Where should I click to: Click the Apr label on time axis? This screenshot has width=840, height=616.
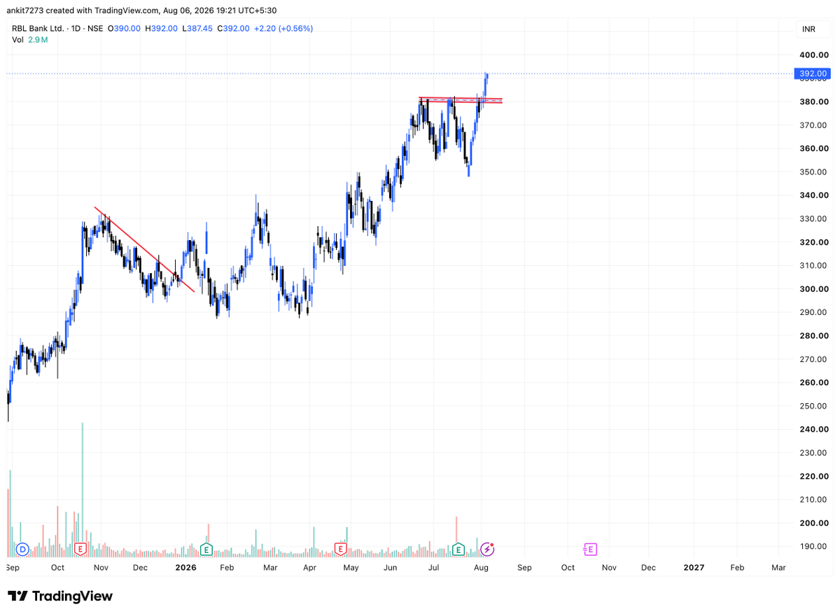click(309, 568)
